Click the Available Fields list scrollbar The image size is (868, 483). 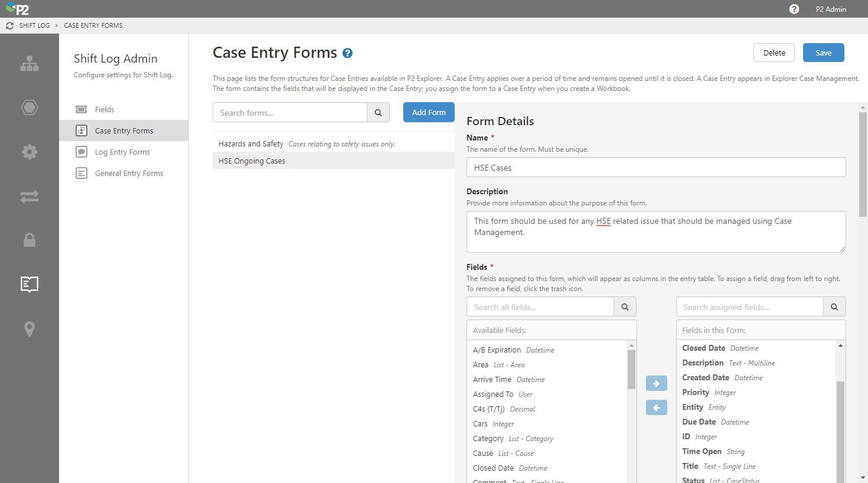(631, 370)
